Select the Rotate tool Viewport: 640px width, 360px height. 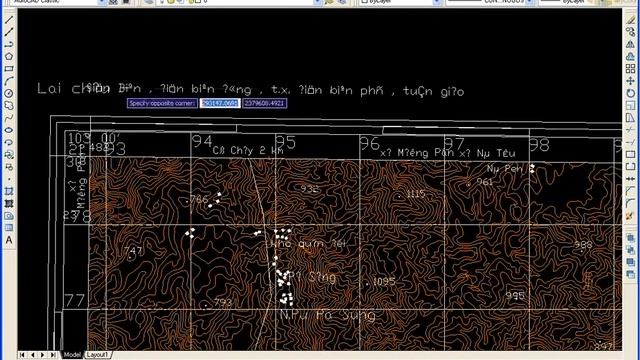[631, 93]
